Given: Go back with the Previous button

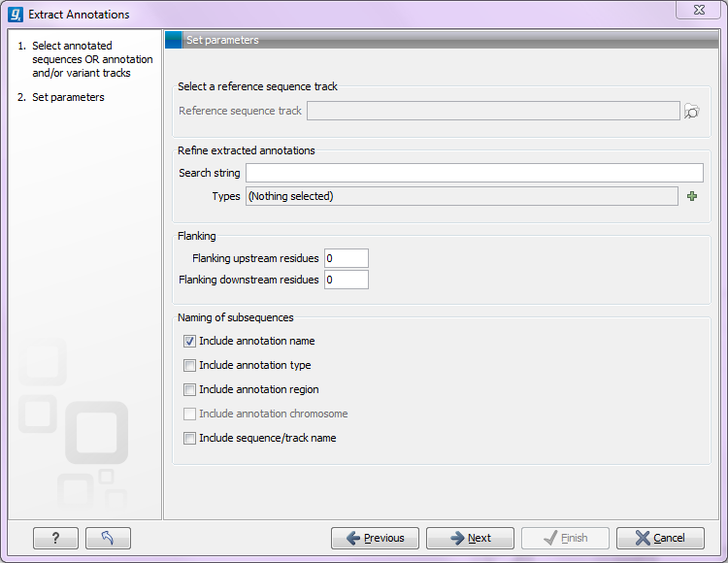Looking at the screenshot, I should [x=375, y=538].
